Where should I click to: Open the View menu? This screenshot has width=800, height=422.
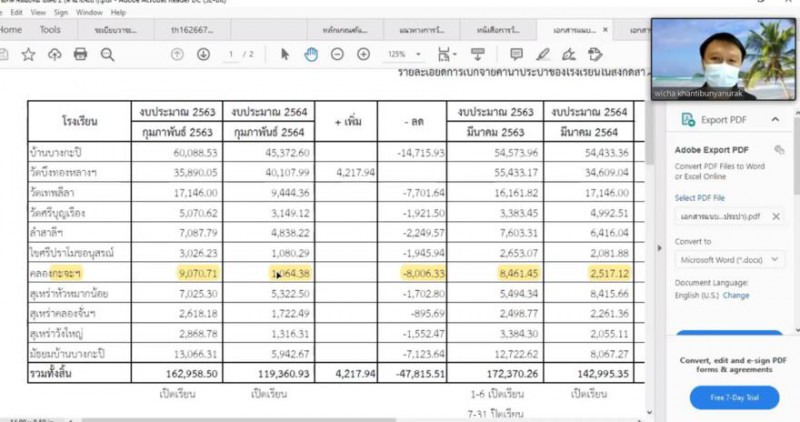38,12
